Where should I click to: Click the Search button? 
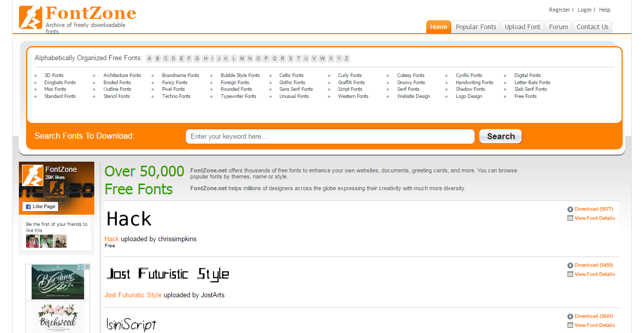[501, 136]
